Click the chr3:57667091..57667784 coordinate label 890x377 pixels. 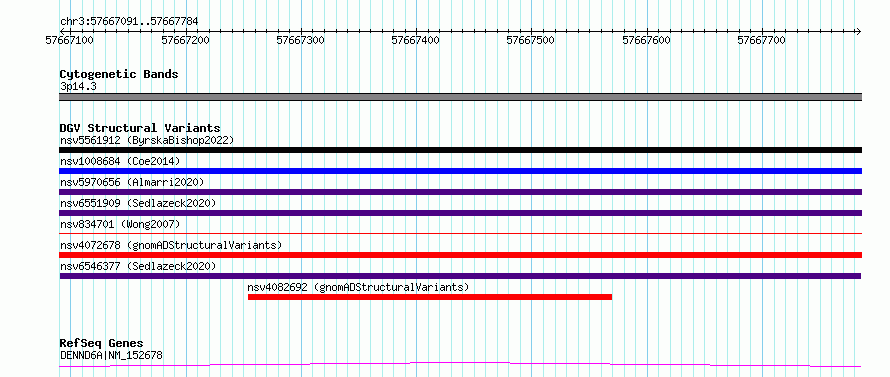[x=129, y=22]
